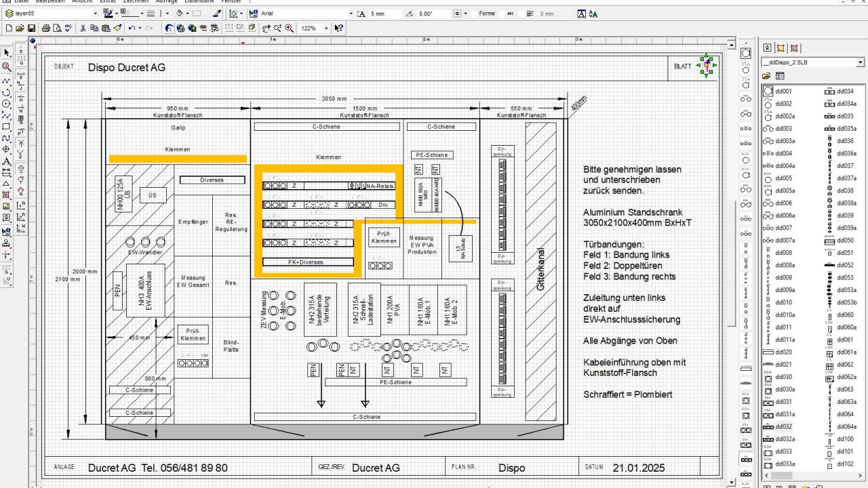Select the arrow pointer tool
The width and height of the screenshot is (868, 488).
pos(7,53)
